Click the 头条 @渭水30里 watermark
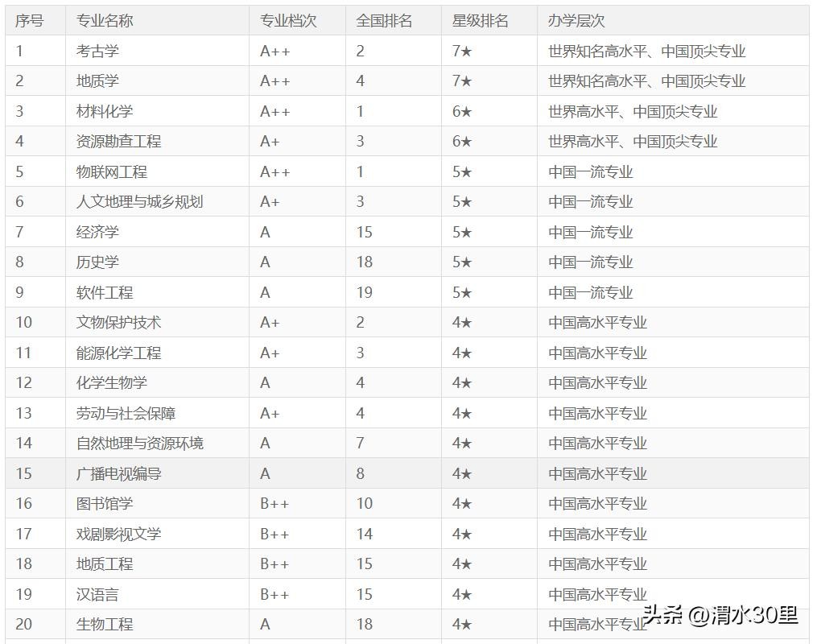 point(720,616)
